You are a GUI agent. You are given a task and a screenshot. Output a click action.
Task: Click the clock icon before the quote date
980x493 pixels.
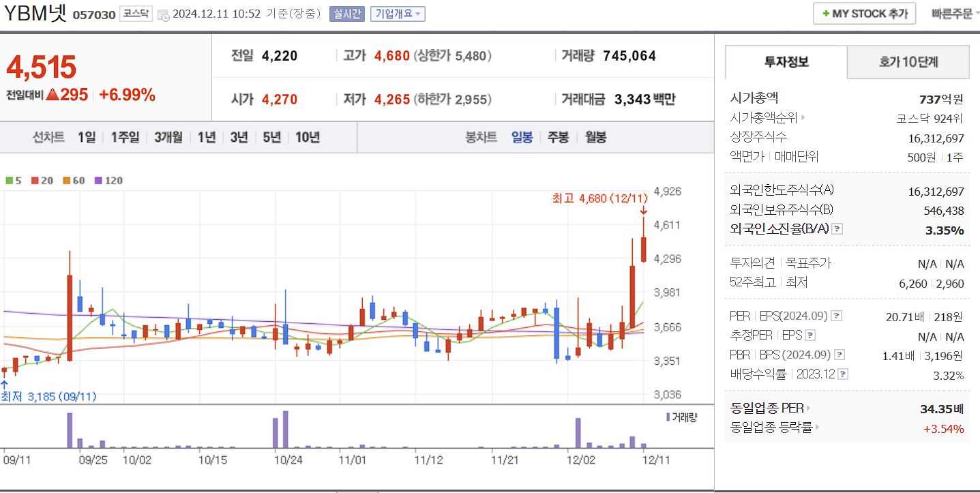pos(164,14)
